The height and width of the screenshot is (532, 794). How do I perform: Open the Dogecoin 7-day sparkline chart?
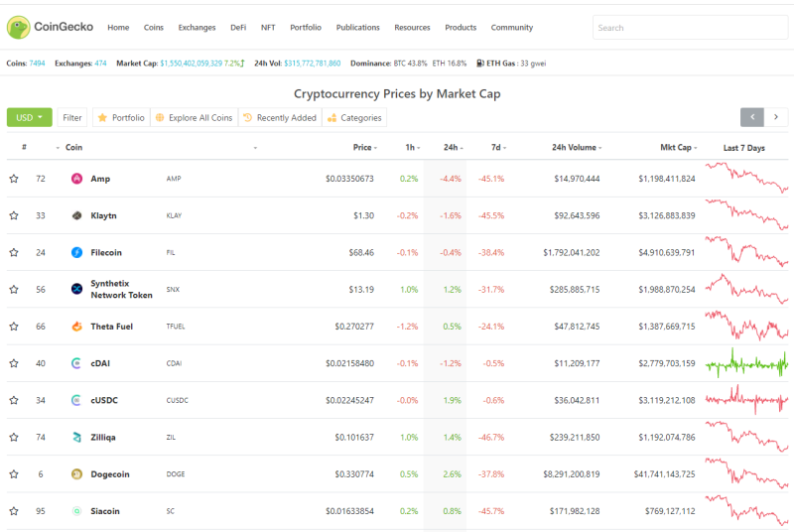point(746,473)
